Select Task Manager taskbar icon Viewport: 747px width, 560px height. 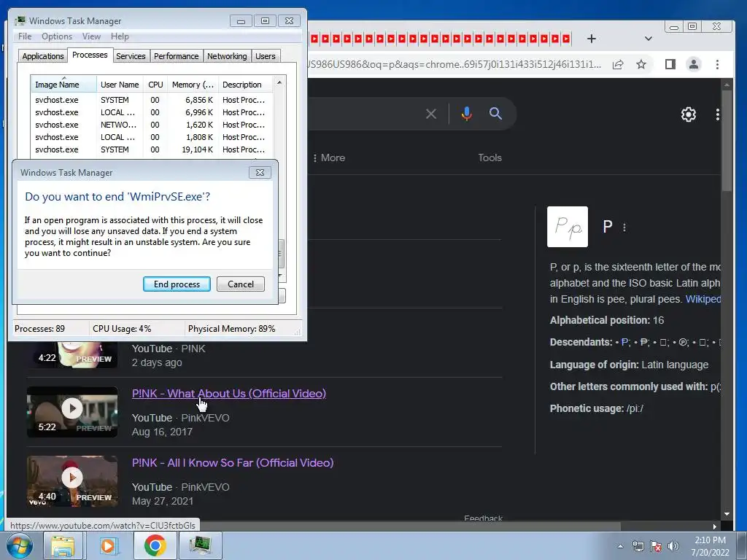pos(200,545)
